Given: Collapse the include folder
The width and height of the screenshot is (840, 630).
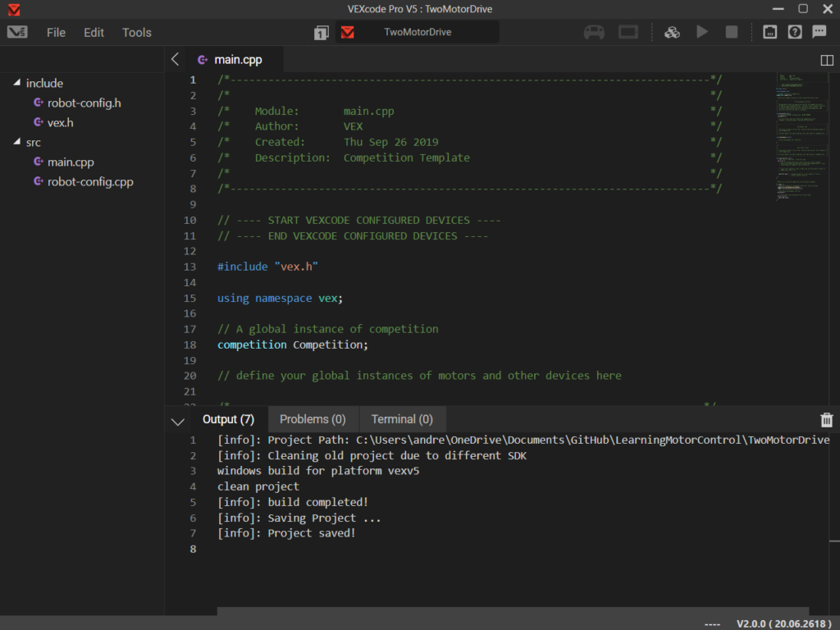Looking at the screenshot, I should 17,83.
